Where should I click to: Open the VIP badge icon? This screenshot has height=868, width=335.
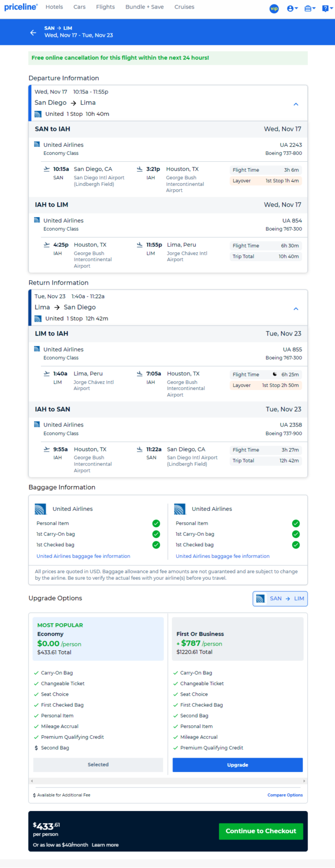(274, 8)
